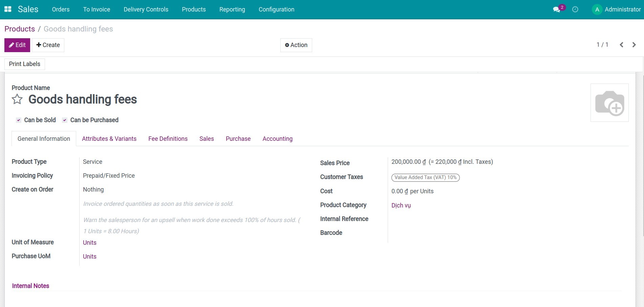Open the Configuration menu
Screen dimensions: 644x307
pos(276,9)
